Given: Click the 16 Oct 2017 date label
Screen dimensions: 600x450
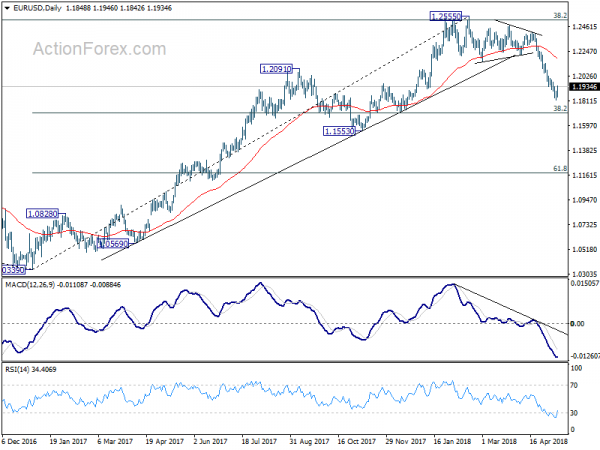Looking at the screenshot, I should [356, 441].
